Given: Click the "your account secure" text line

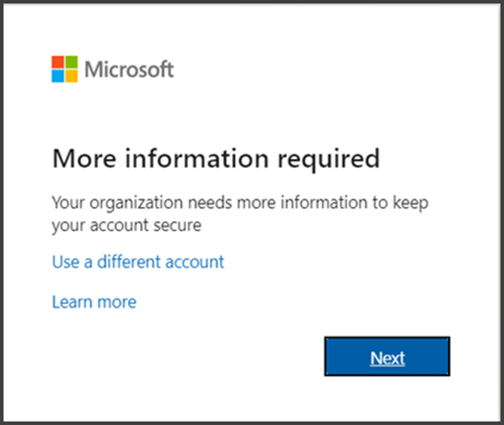Looking at the screenshot, I should click(x=127, y=226).
